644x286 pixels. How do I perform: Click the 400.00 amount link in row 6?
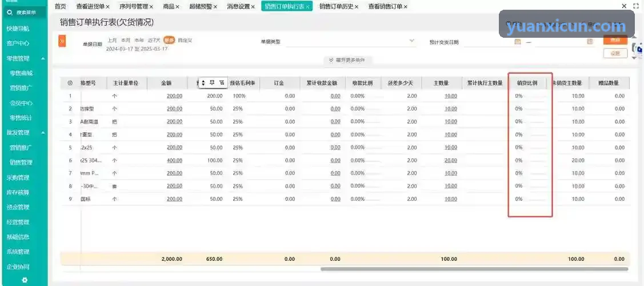coord(174,160)
